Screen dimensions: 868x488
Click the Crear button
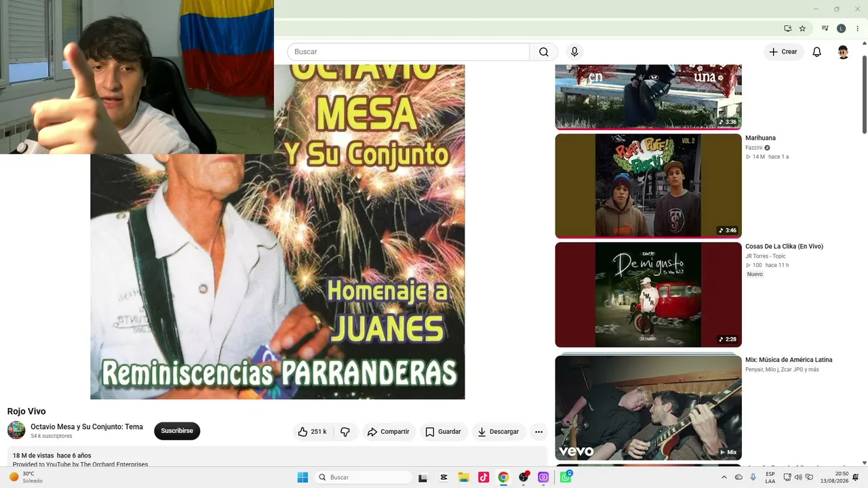click(x=783, y=52)
